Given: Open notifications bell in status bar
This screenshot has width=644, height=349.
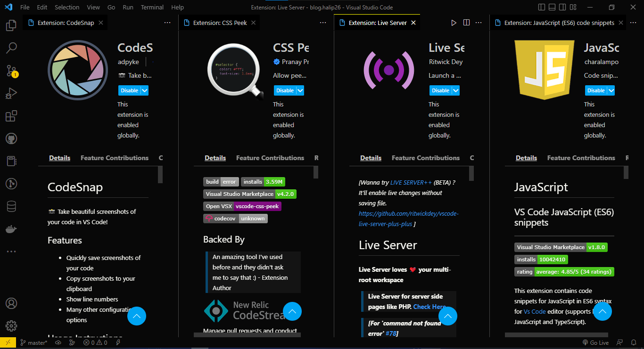Looking at the screenshot, I should 634,343.
